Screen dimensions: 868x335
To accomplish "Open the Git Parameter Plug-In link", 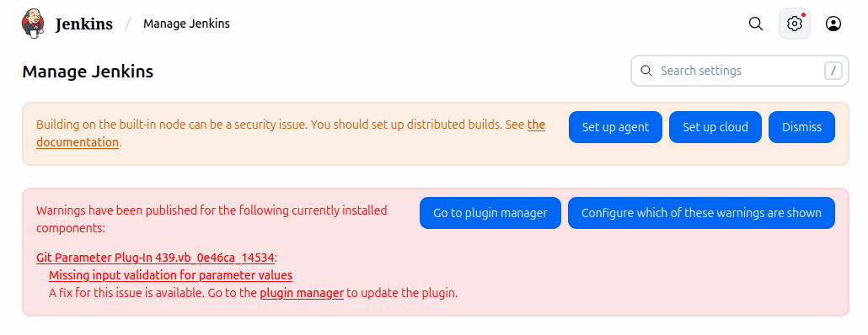I will [156, 258].
